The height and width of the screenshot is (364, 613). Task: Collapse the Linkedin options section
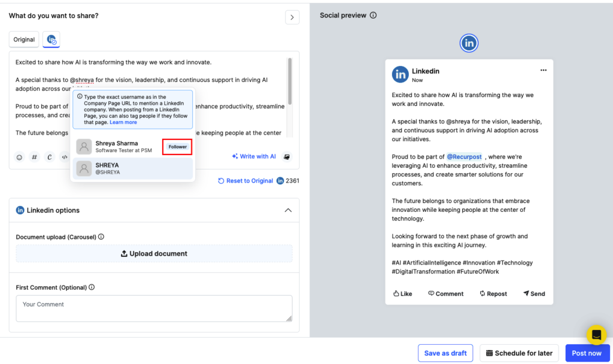pos(288,210)
